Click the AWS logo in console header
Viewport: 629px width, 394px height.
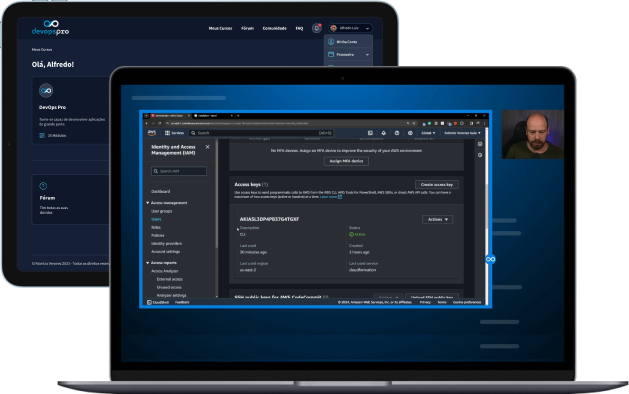tap(152, 133)
